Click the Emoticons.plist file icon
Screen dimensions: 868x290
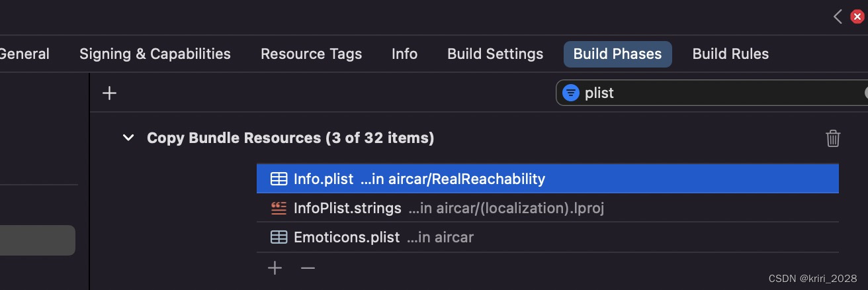tap(279, 237)
